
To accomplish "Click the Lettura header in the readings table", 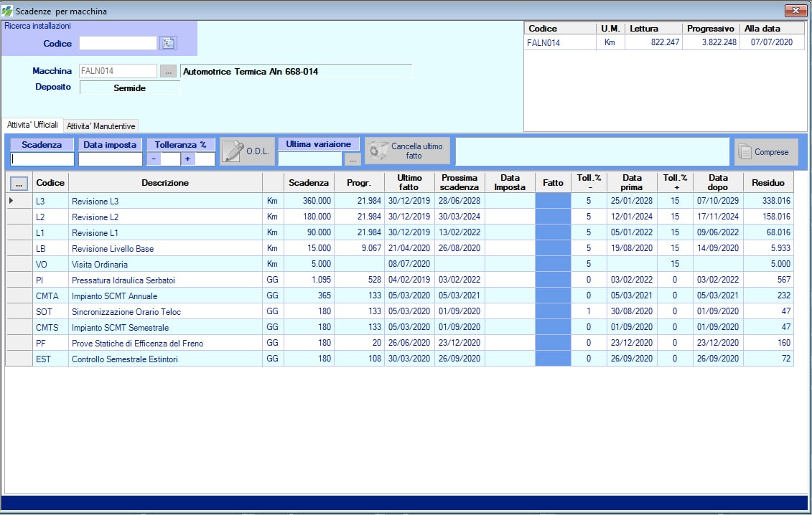I will point(653,29).
